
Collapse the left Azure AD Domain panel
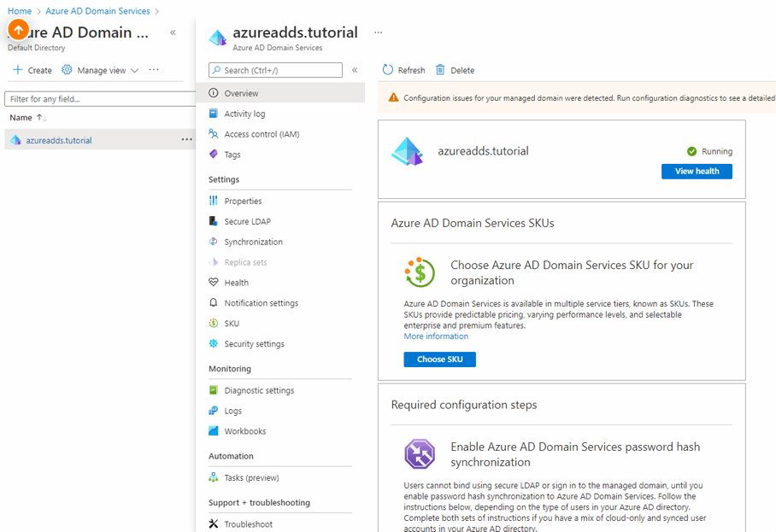173,32
